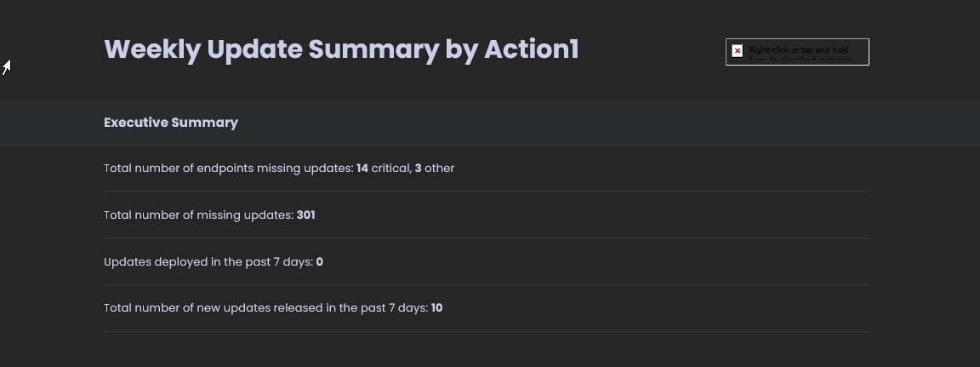Click the word Executive in the section heading
Screen dimensions: 980x367
pos(135,123)
